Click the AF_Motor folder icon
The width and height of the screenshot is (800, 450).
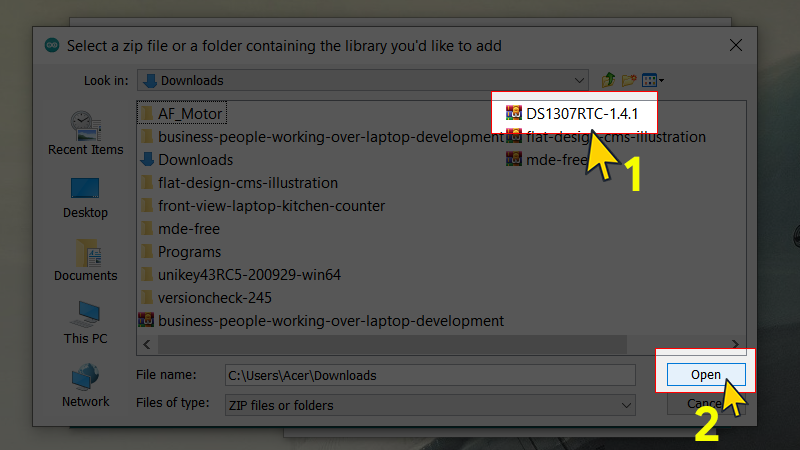point(147,113)
